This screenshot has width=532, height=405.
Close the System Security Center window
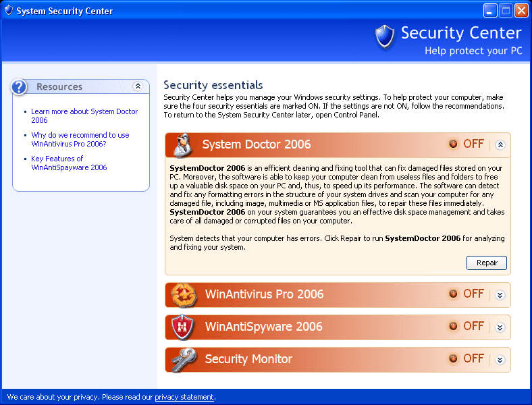click(521, 11)
